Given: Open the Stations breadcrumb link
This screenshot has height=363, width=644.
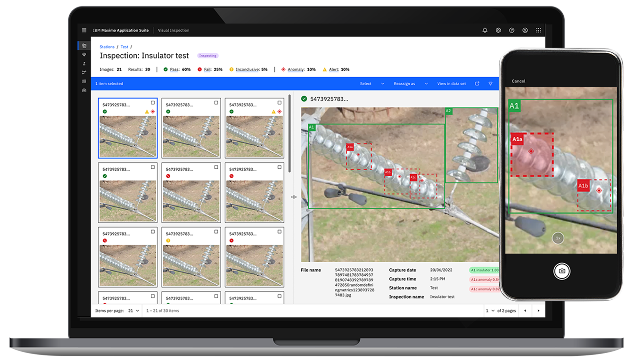Looking at the screenshot, I should pyautogui.click(x=106, y=47).
